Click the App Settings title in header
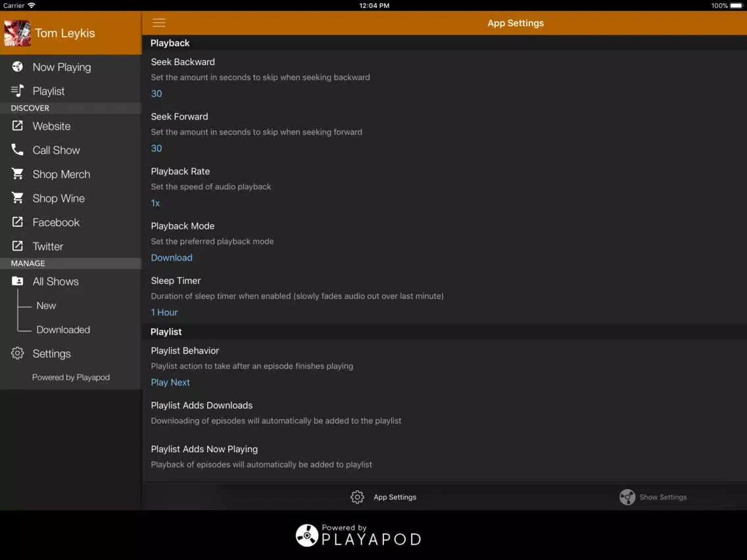The width and height of the screenshot is (747, 560). (x=516, y=23)
